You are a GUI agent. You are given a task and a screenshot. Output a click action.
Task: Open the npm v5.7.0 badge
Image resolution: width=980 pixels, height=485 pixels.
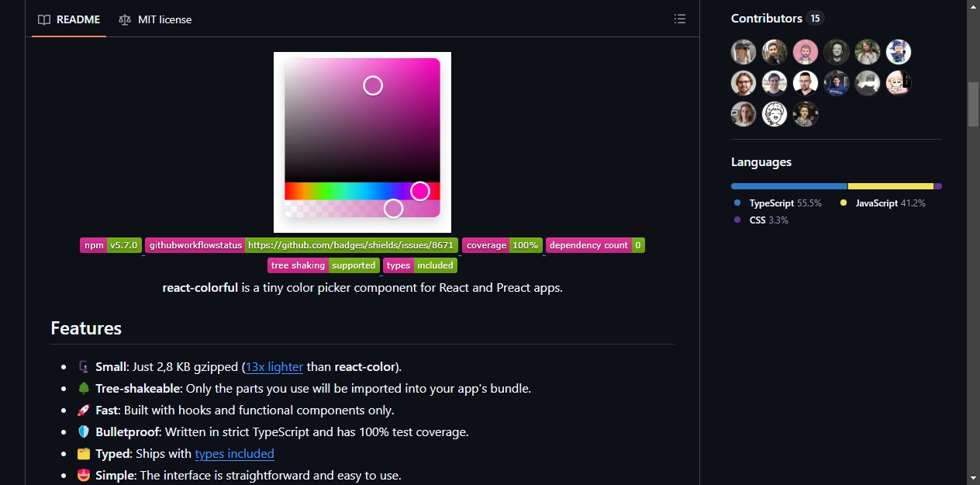click(111, 245)
